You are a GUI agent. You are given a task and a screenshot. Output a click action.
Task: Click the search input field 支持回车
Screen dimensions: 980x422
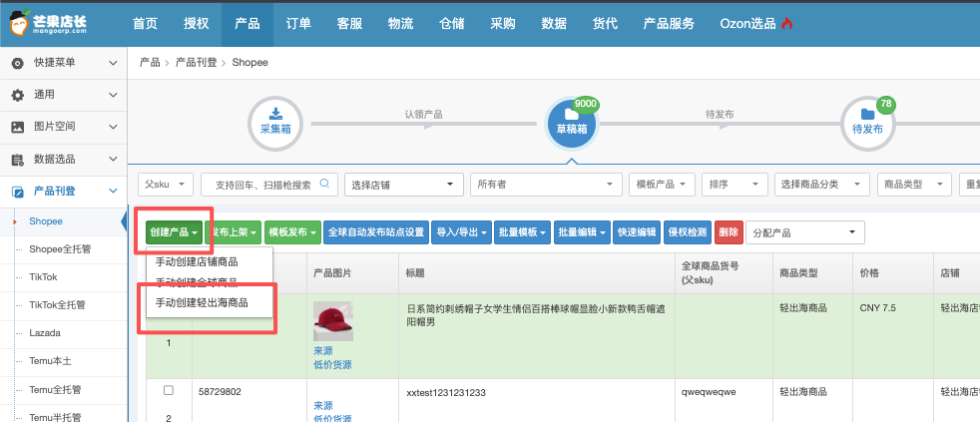(x=267, y=185)
